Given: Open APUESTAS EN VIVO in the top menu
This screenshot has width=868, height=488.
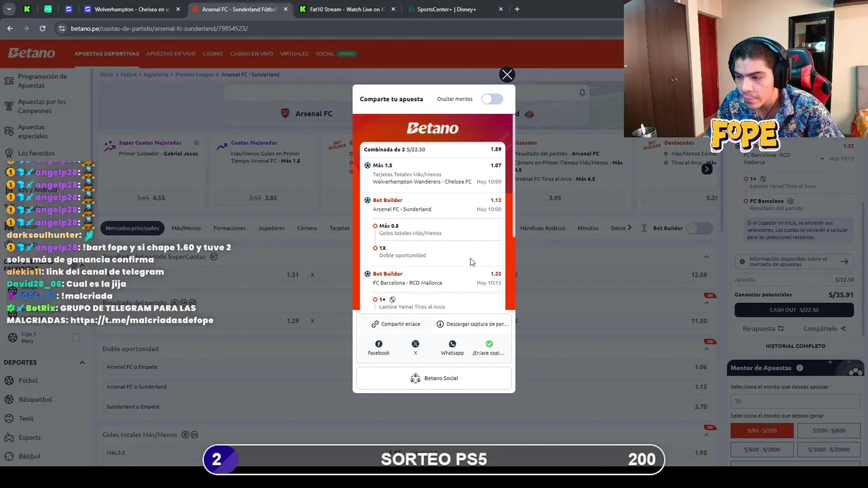Looking at the screenshot, I should pos(171,54).
